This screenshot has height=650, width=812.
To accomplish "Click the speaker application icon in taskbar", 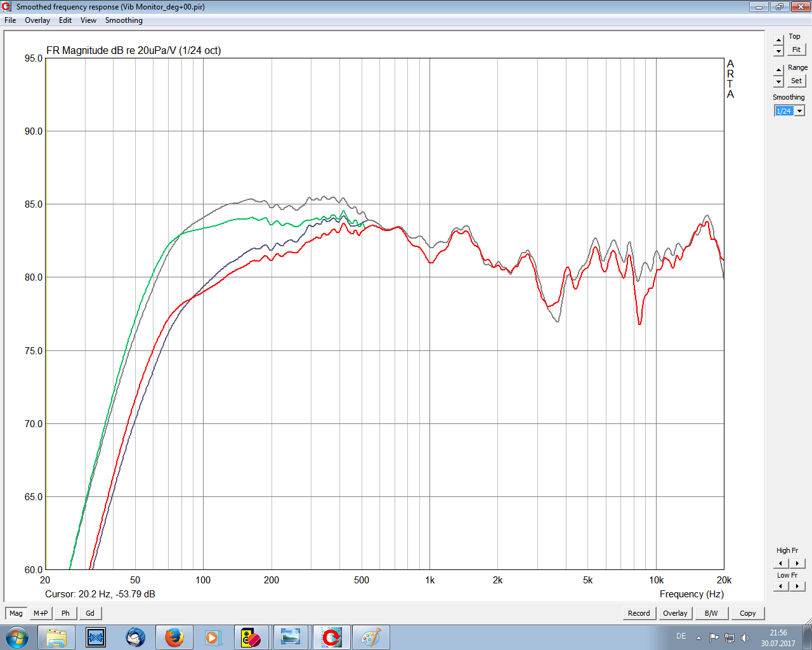I will coord(251,637).
